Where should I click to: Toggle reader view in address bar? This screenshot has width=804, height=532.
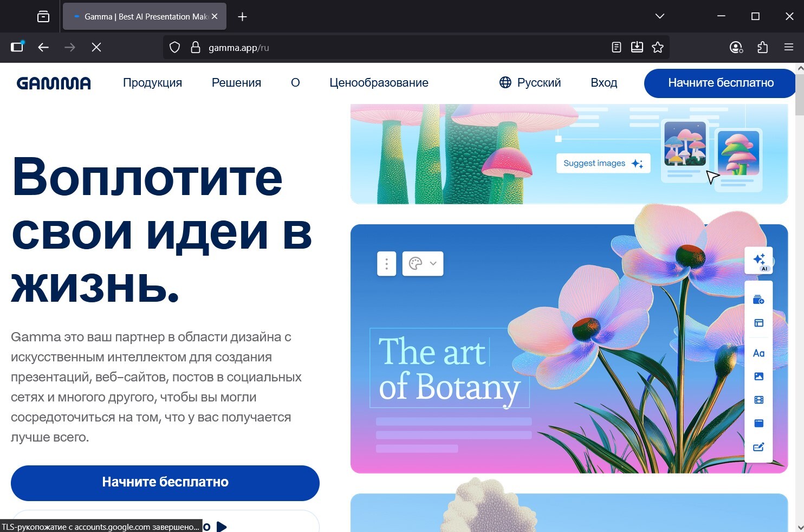click(x=617, y=48)
